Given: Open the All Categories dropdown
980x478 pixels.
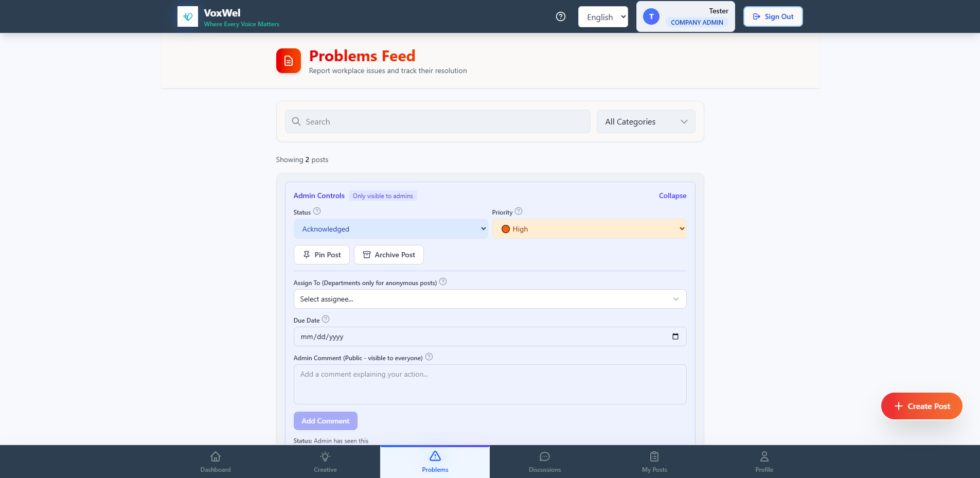Looking at the screenshot, I should click(646, 121).
